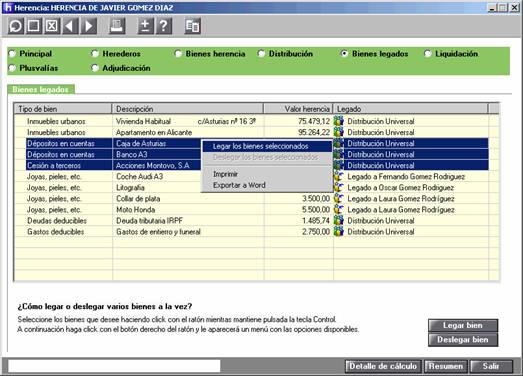The image size is (523, 376).
Task: Select the Vivienda Habitual description cell
Action: tap(188, 121)
